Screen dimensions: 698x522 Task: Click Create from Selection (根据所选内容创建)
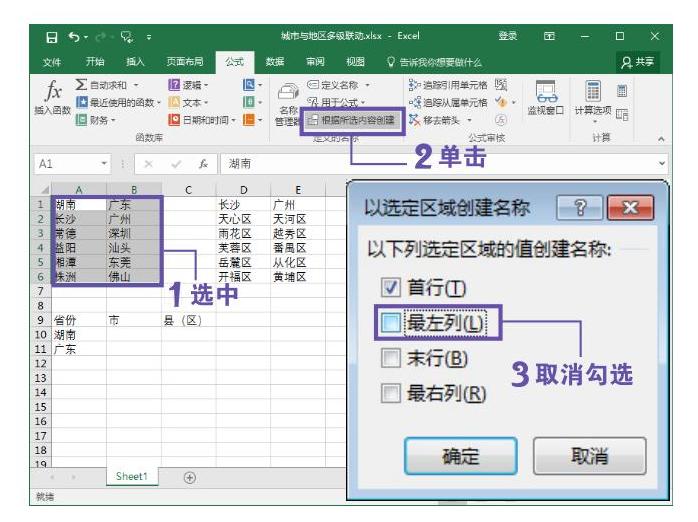(x=352, y=120)
